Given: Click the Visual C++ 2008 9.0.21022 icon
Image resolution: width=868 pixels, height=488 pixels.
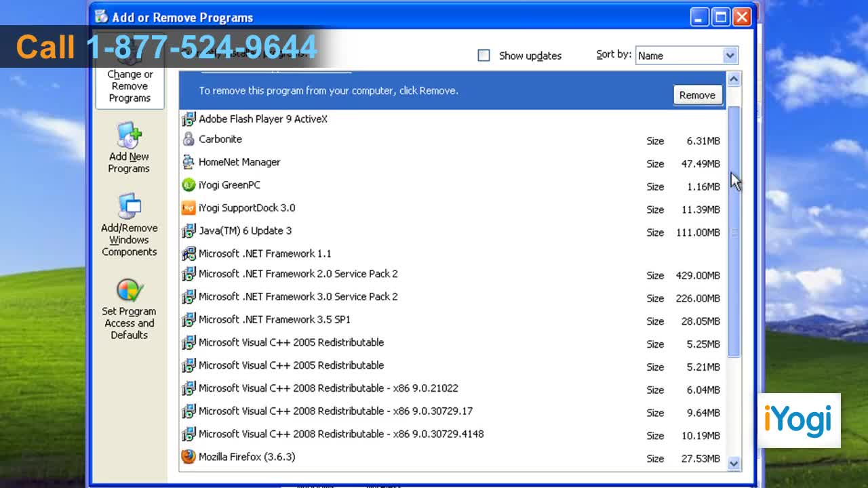Looking at the screenshot, I should pos(189,389).
